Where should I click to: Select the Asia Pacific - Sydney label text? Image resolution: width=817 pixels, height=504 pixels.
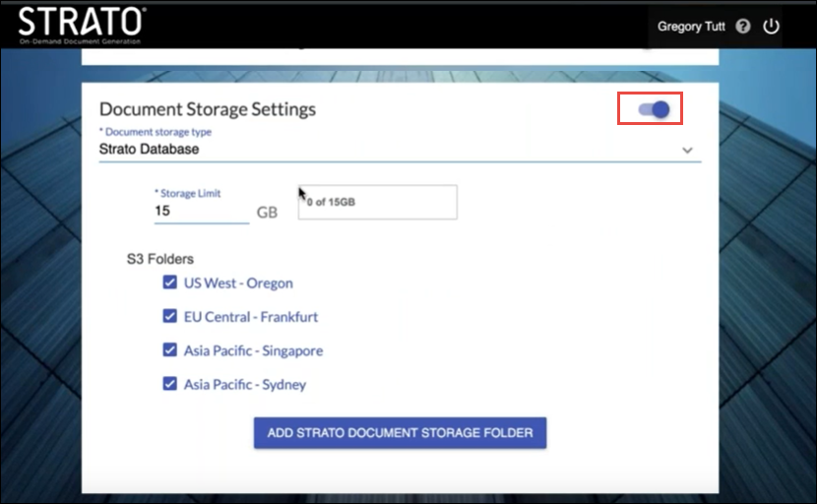click(x=245, y=385)
